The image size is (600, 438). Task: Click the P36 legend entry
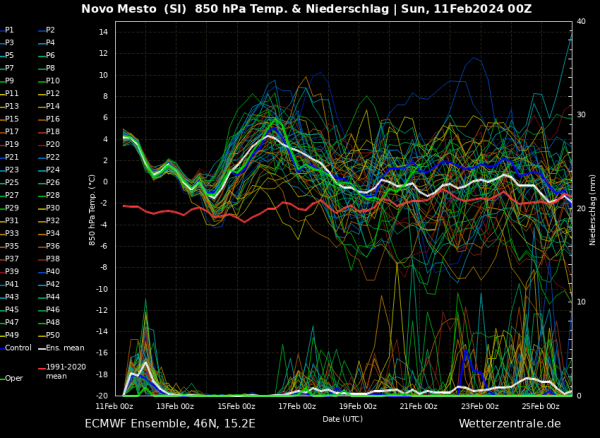(49, 246)
